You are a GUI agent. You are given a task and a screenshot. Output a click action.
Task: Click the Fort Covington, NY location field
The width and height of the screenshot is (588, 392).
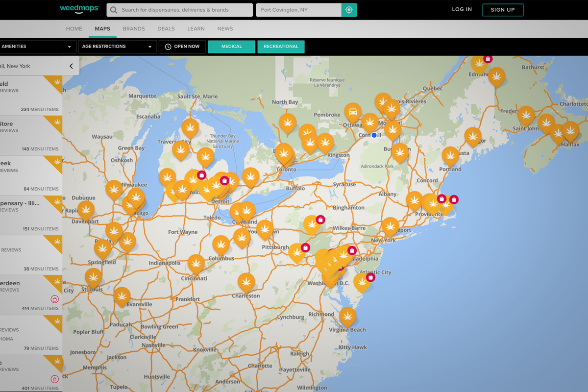298,10
